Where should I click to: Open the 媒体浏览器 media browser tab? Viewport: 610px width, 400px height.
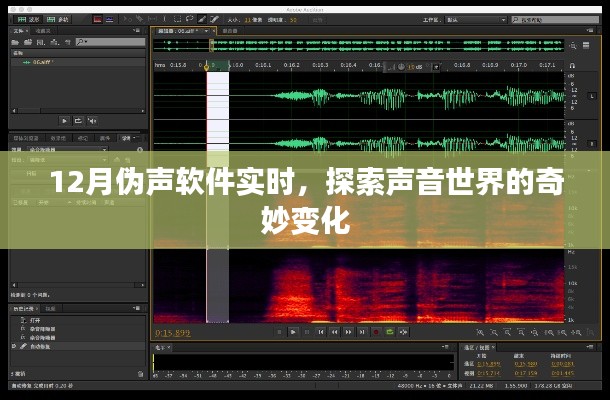point(26,138)
